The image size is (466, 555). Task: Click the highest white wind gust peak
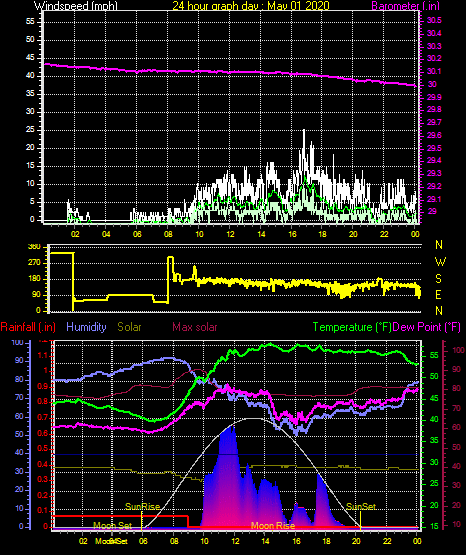pyautogui.click(x=304, y=131)
